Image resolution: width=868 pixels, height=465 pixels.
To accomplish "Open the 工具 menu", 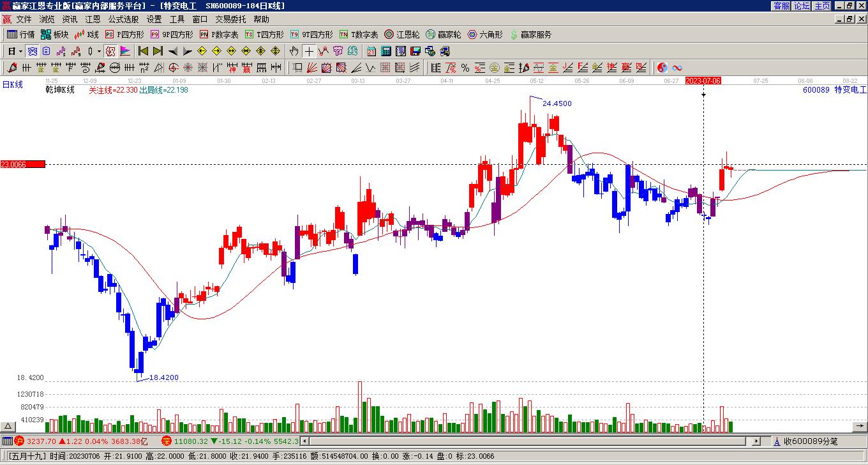I will point(177,20).
